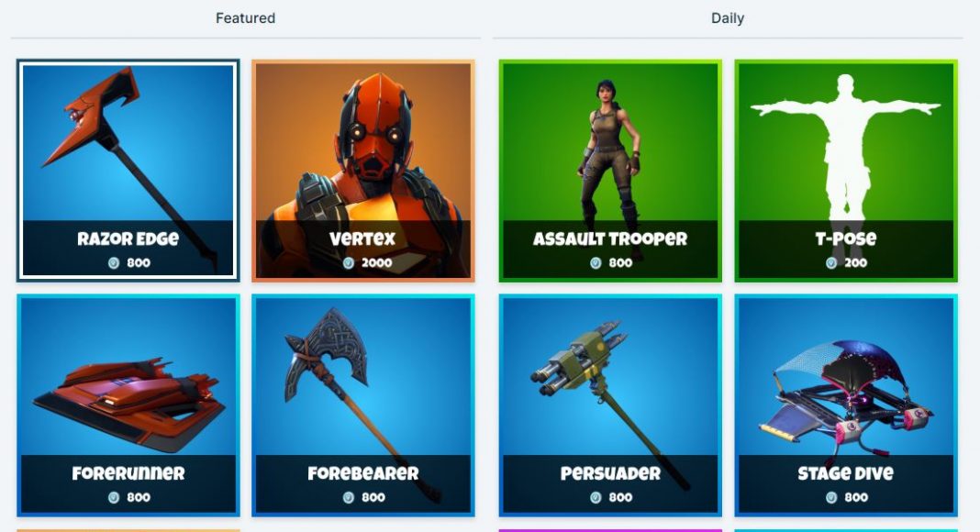Click the T-Pose 200 price label

point(855,263)
